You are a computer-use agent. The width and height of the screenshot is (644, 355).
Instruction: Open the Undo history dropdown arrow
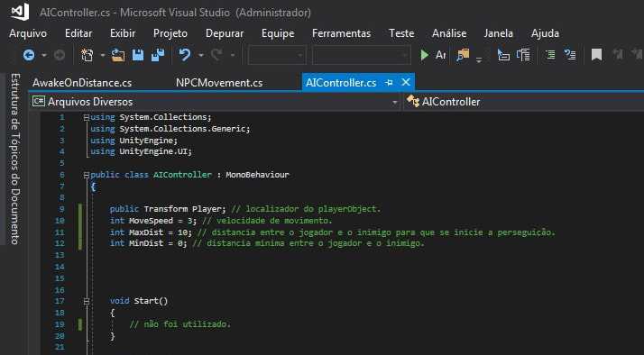[201, 55]
